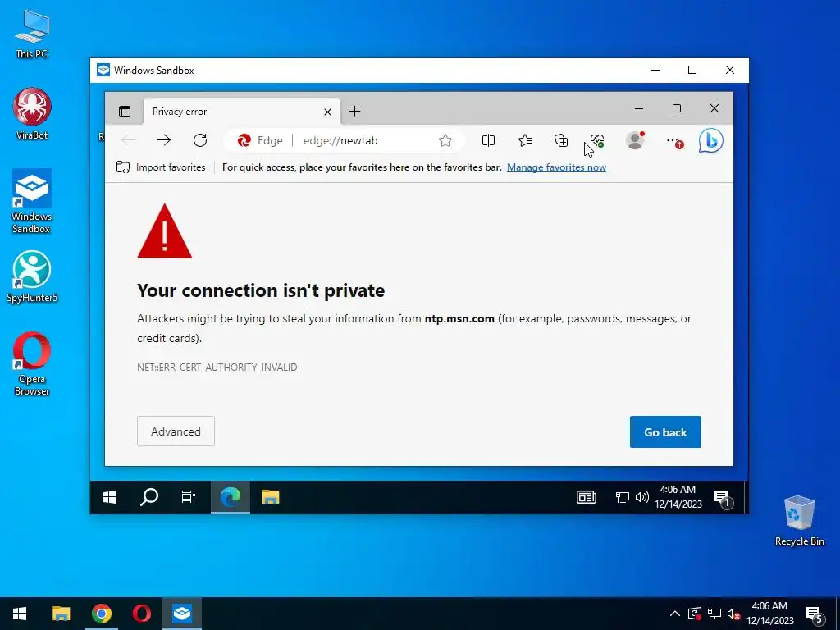Open the Edge profile avatar
Image resolution: width=840 pixels, height=630 pixels.
(635, 140)
